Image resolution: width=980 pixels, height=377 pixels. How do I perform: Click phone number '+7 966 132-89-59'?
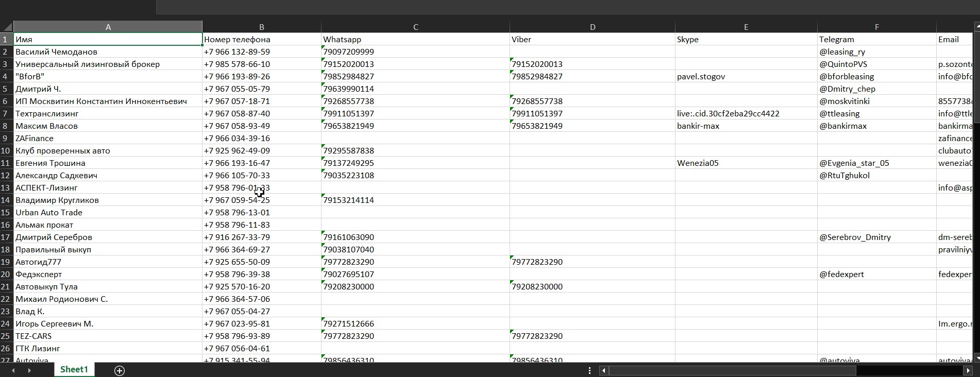262,52
